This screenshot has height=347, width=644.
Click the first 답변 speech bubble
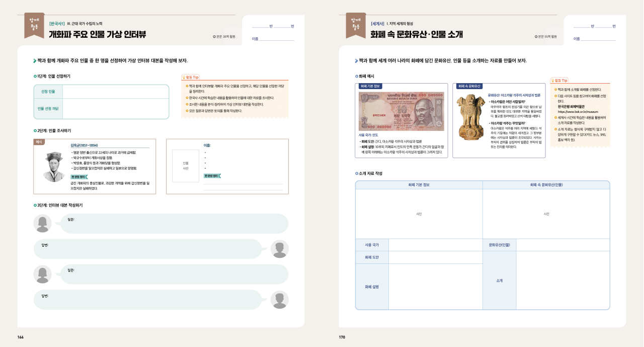tap(148, 249)
